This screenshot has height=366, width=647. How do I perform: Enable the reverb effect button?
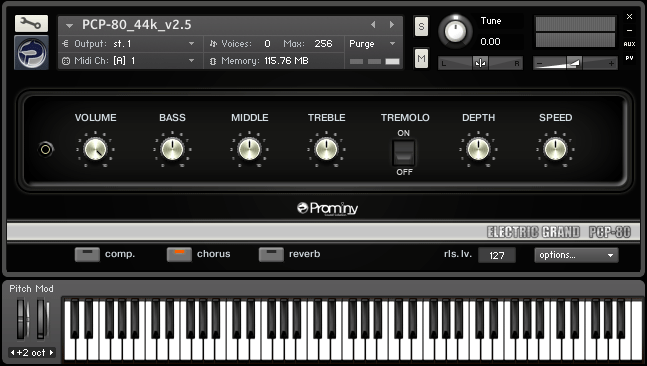pos(271,255)
